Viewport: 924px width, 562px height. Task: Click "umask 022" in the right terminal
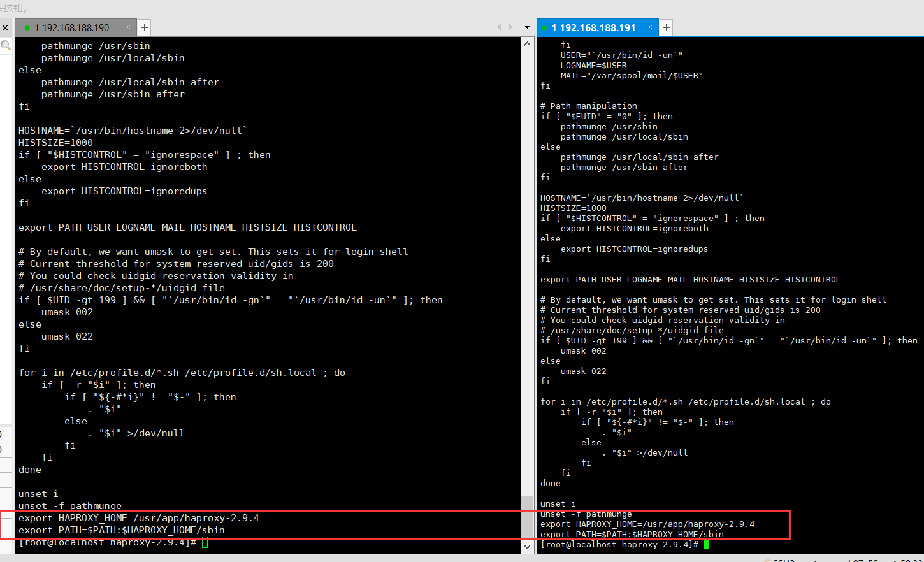584,371
